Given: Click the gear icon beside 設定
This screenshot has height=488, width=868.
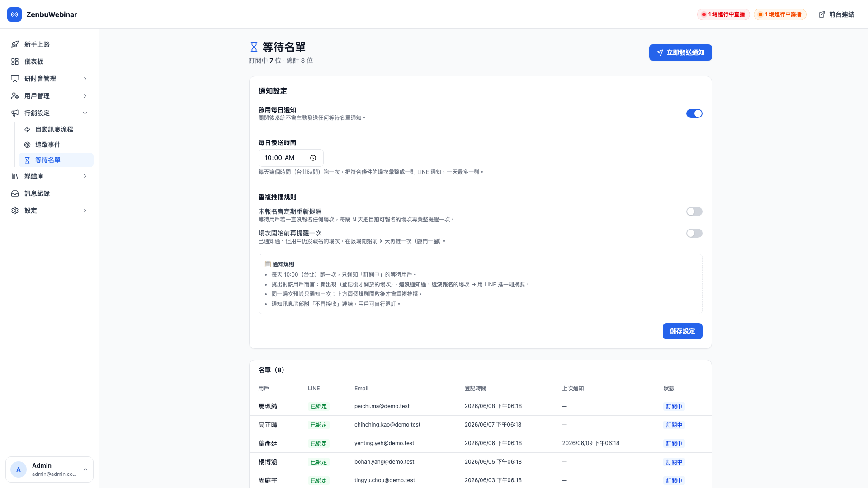Looking at the screenshot, I should [x=15, y=211].
